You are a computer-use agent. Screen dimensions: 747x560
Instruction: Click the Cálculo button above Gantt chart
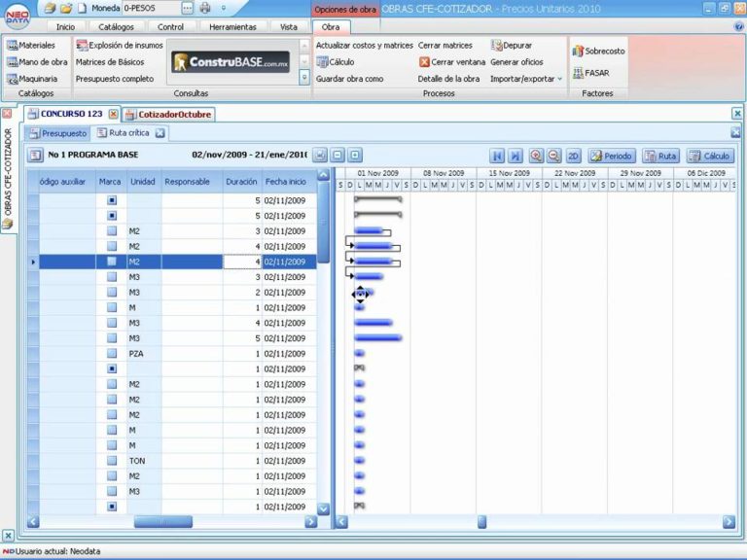(710, 156)
